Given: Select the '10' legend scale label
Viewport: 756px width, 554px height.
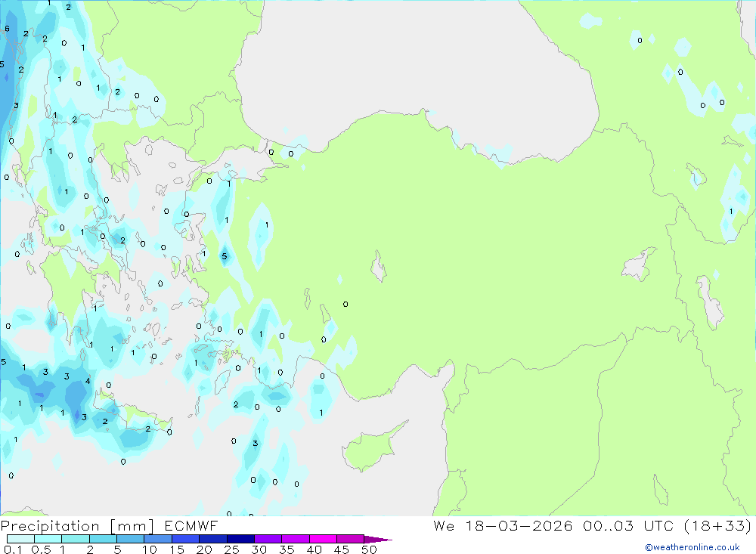Looking at the screenshot, I should 150,549.
